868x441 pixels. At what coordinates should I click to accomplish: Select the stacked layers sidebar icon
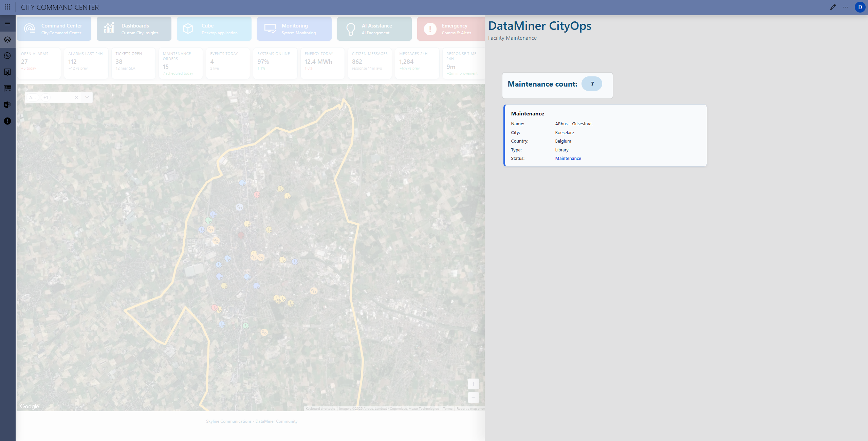click(x=7, y=39)
